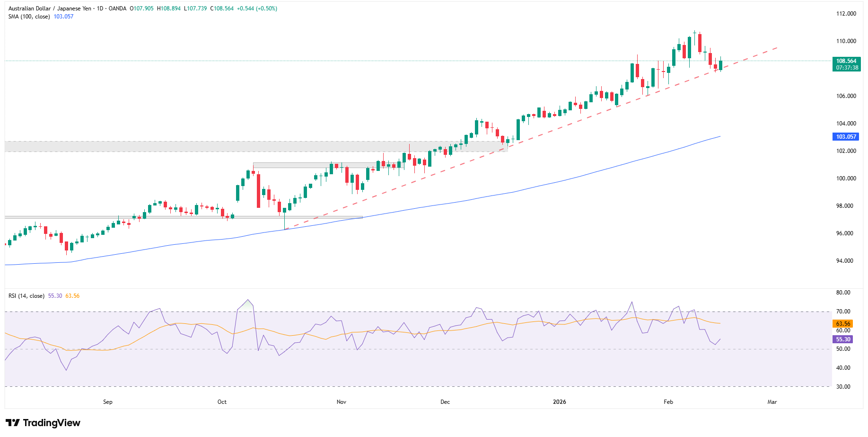
Task: Click the green 108.564 current price label
Action: [846, 61]
